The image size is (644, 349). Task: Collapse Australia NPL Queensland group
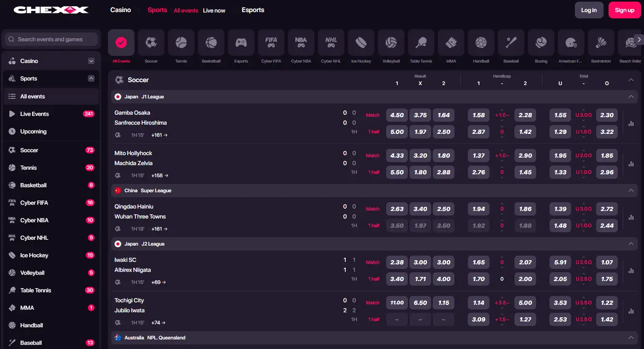pyautogui.click(x=631, y=338)
